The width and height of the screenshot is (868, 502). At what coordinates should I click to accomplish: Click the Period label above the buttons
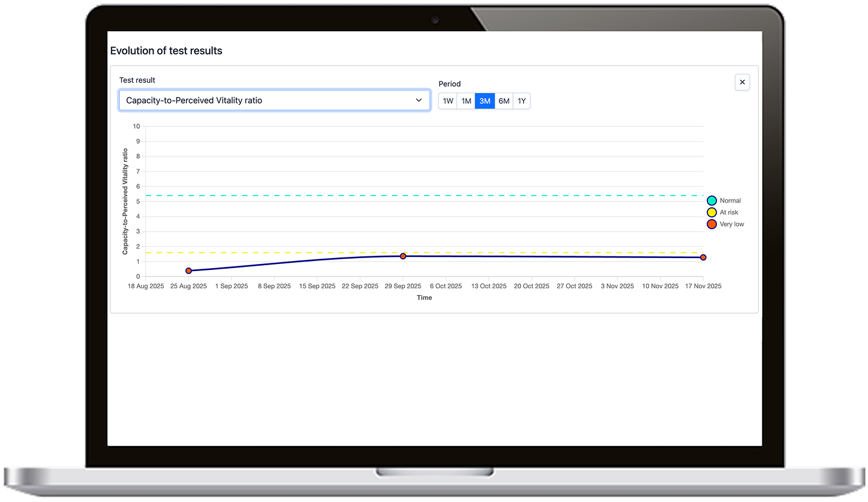(x=449, y=84)
